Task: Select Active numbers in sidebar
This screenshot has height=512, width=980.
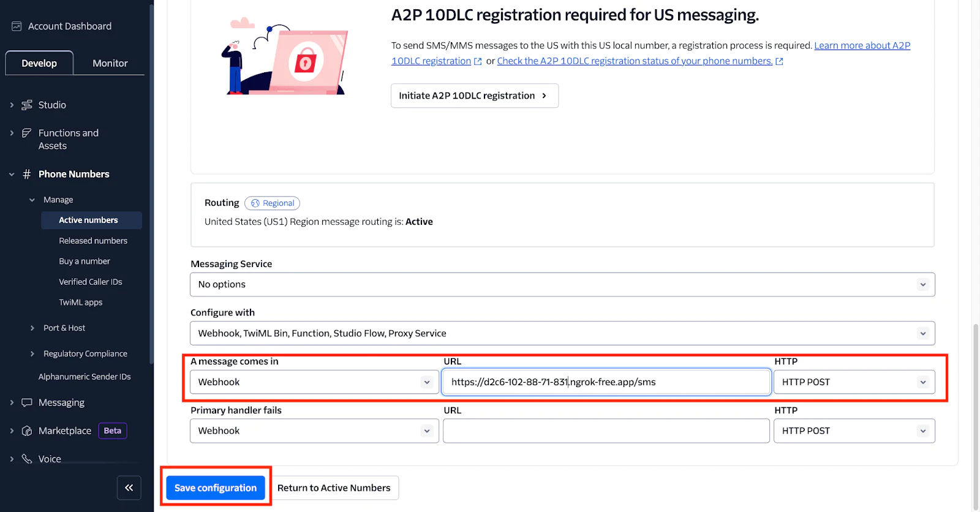Action: pos(91,220)
